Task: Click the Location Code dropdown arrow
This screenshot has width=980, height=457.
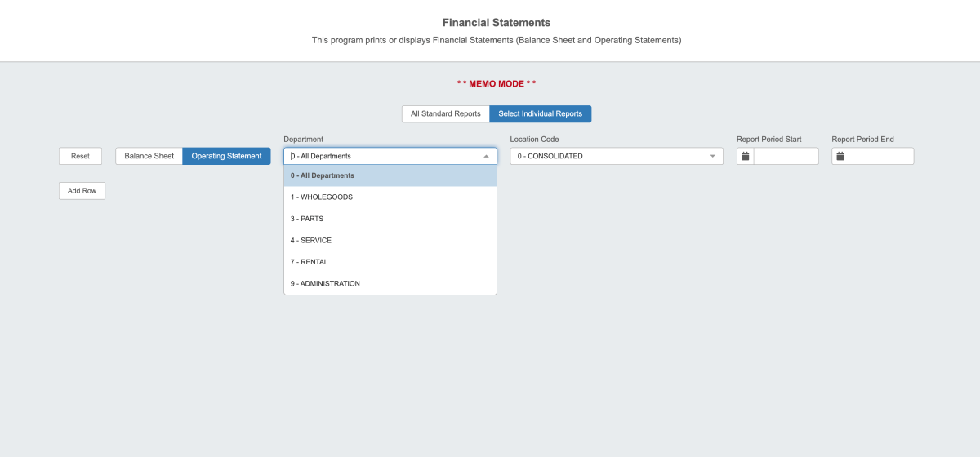Action: coord(712,156)
